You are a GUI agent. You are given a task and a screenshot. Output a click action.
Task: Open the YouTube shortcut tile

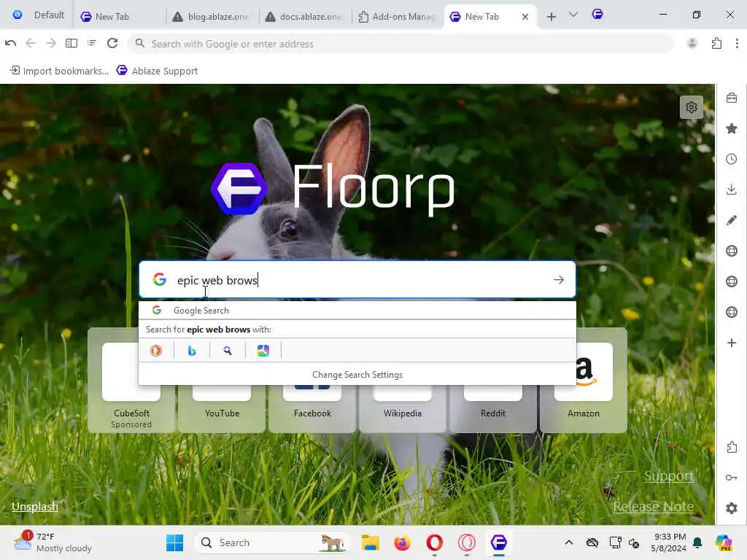click(x=222, y=381)
